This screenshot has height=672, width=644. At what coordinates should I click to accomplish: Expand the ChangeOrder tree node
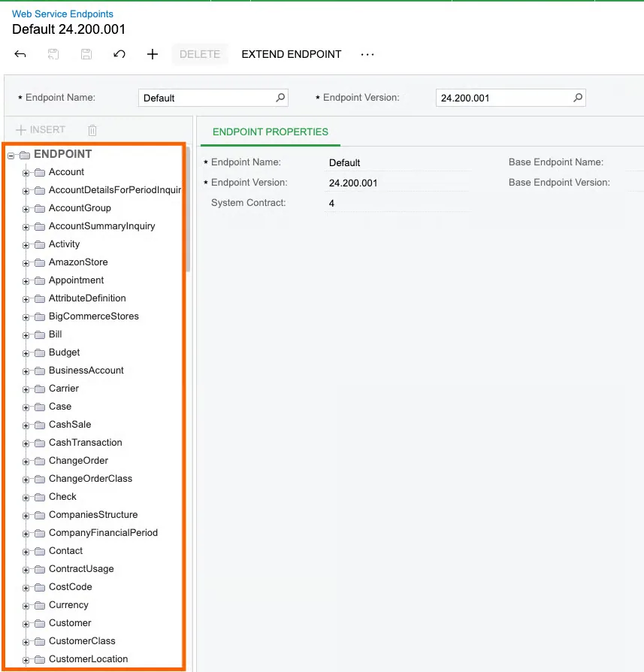pyautogui.click(x=26, y=462)
